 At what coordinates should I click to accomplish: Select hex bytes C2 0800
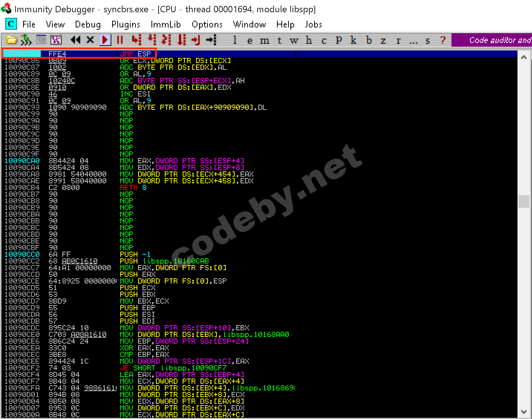point(64,188)
